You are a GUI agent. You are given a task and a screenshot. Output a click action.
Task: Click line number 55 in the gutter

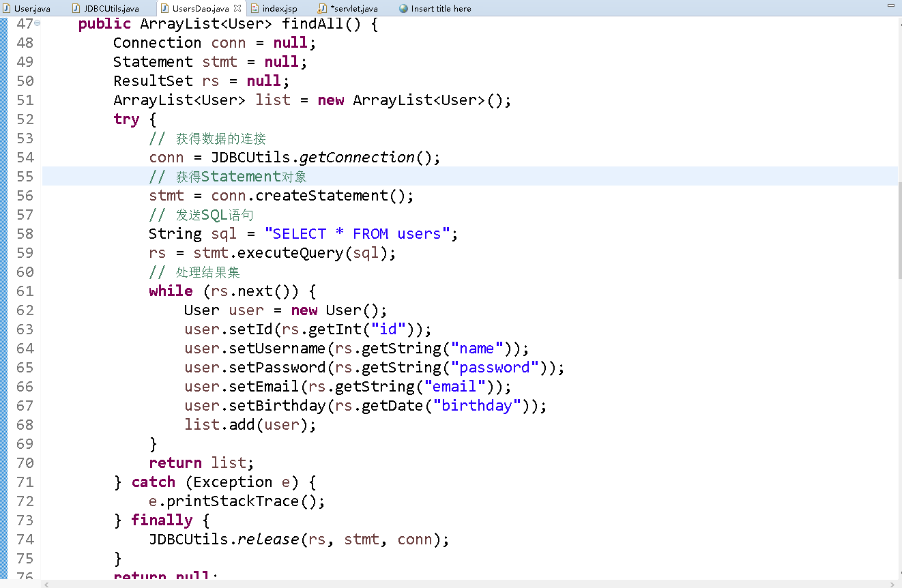point(25,176)
